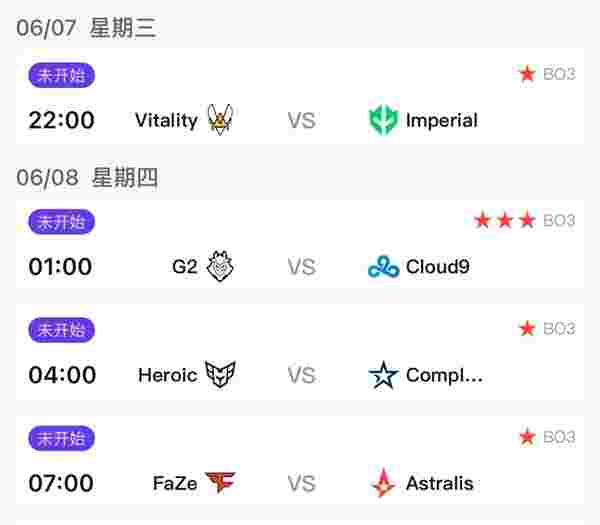Click the Vitality team logo
Screen dimensions: 600x525
(x=220, y=119)
